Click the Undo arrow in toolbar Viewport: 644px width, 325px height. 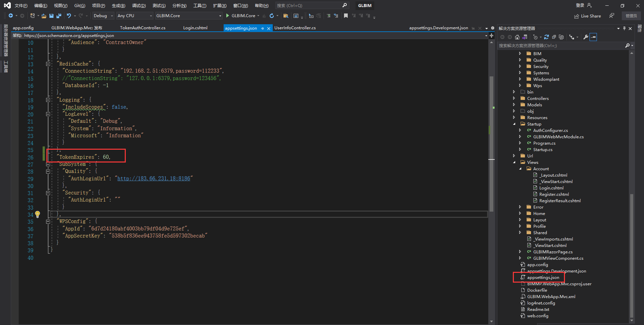(x=69, y=16)
